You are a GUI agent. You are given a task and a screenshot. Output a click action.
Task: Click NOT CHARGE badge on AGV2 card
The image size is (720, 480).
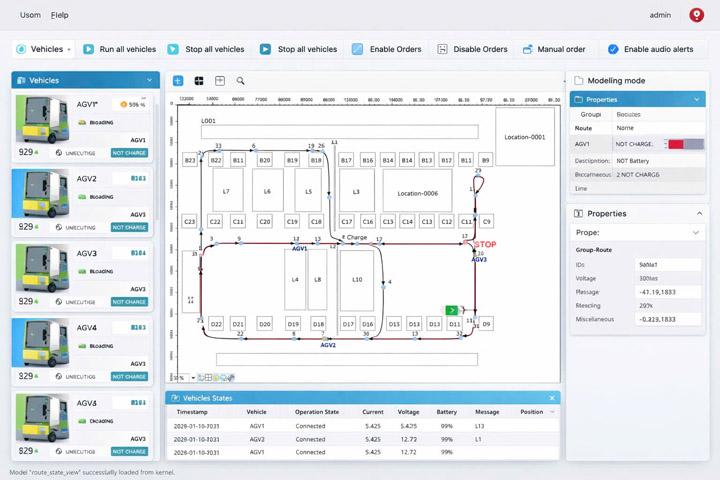pos(129,228)
